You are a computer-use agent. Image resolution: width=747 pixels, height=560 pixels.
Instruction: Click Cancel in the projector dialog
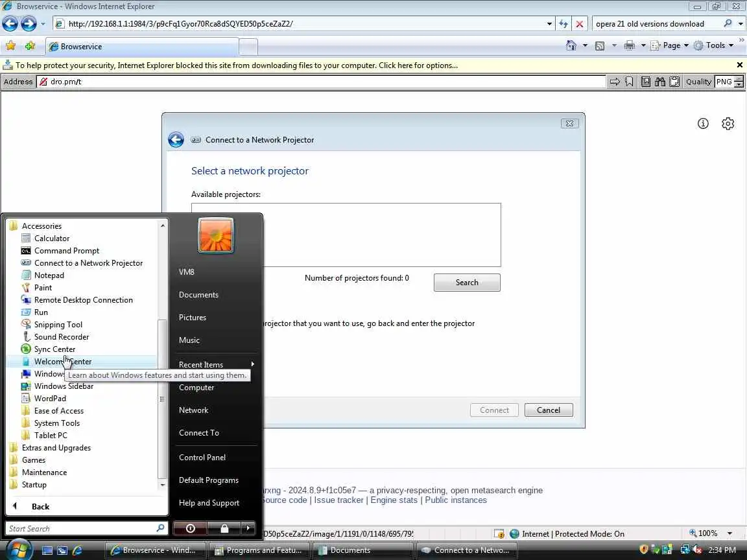pos(549,410)
